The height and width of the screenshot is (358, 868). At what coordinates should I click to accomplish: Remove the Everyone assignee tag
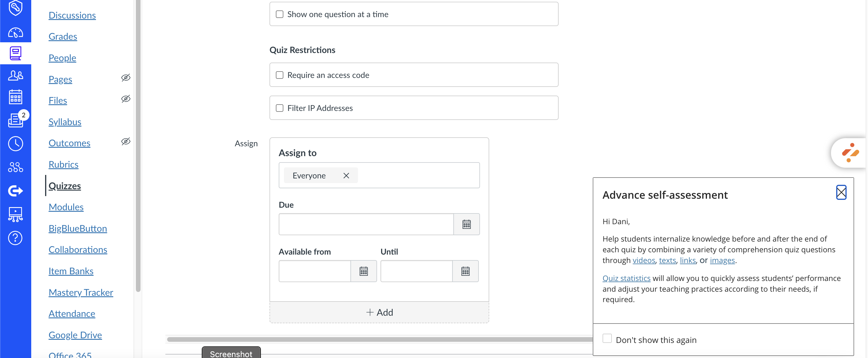click(346, 176)
